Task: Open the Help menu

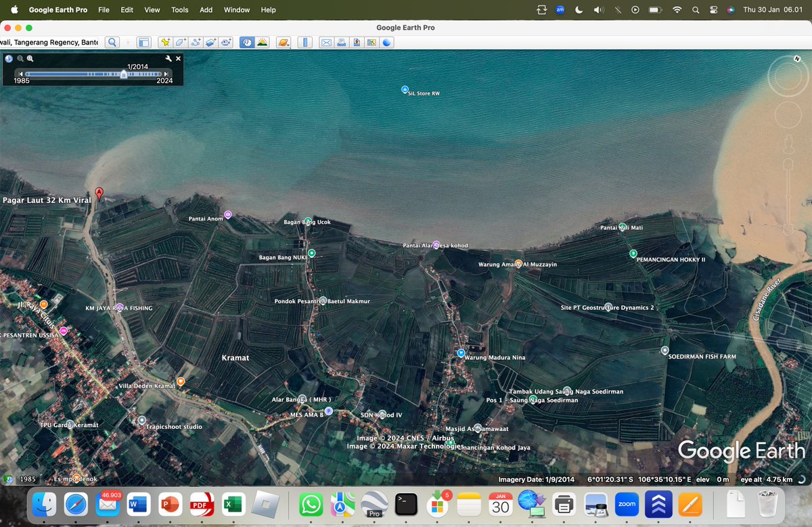Action: pyautogui.click(x=269, y=9)
